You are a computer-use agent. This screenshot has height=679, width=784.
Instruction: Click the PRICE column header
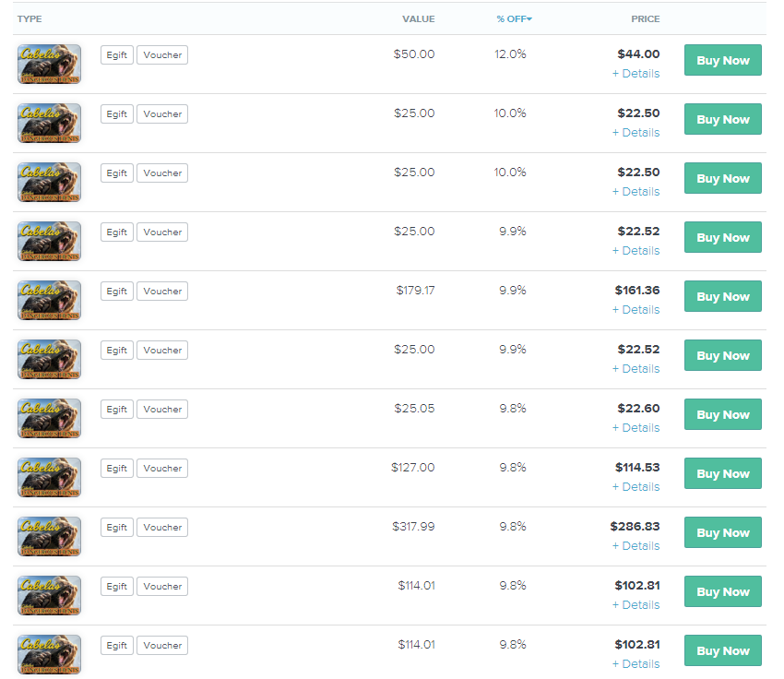645,19
